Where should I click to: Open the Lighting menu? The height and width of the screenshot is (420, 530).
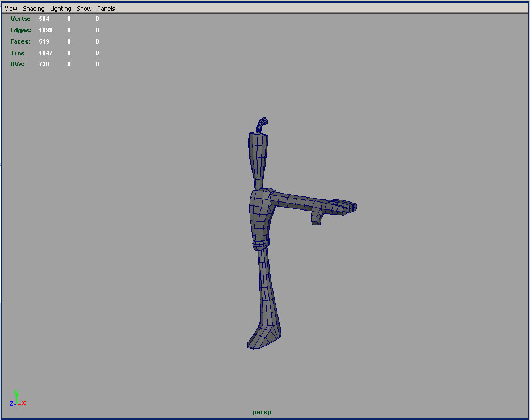tap(61, 9)
